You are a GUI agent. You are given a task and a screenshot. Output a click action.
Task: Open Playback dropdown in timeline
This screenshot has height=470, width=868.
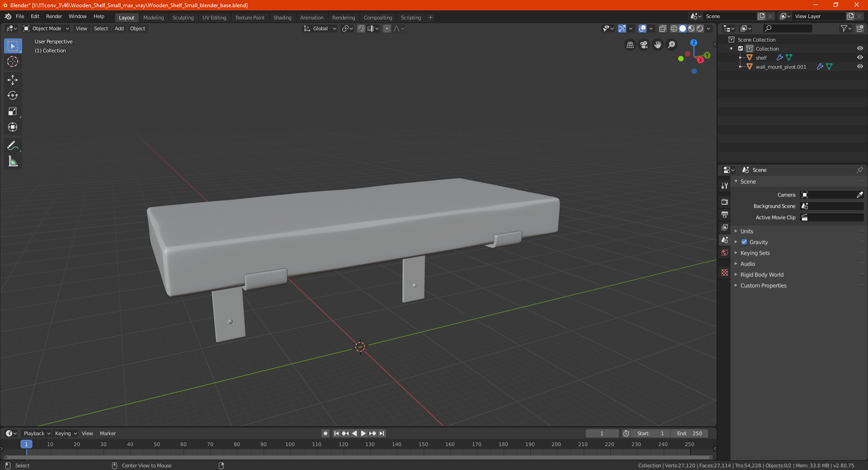click(37, 433)
